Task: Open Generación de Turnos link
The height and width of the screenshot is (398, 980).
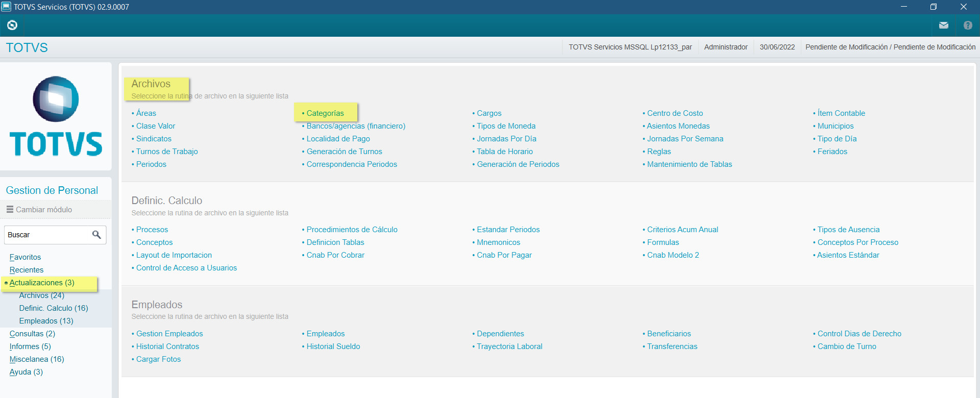Action: point(345,152)
